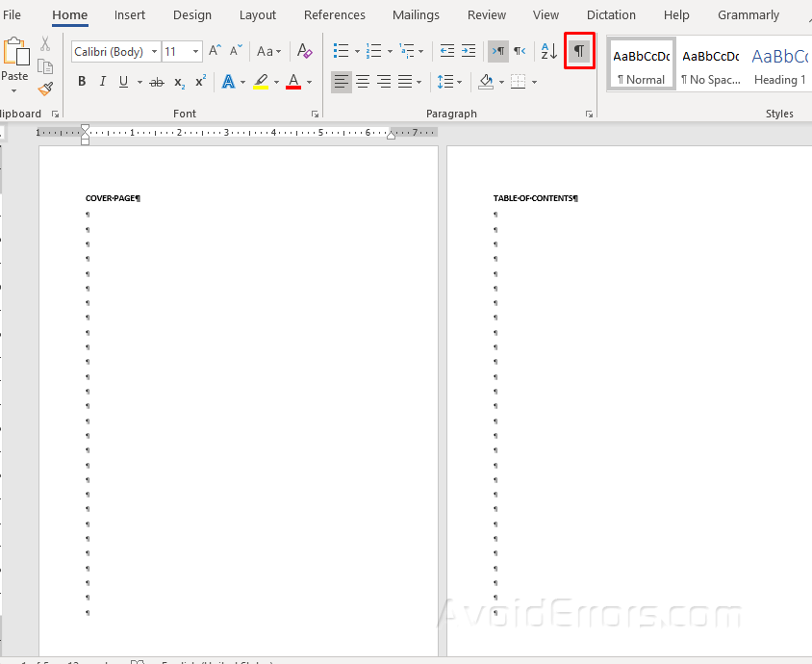The height and width of the screenshot is (664, 812).
Task: Open the Insert ribbon tab
Action: (x=130, y=15)
